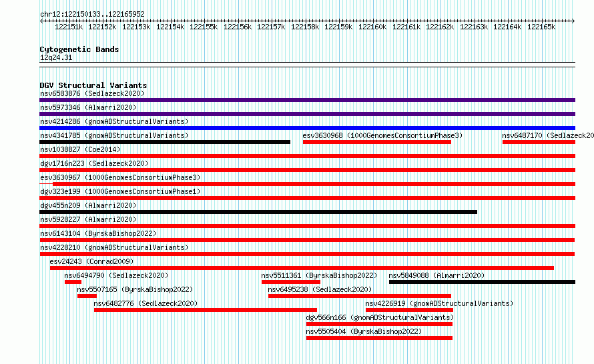Open the esv3630968 (1000GenomesConsortiumPhase3) label
Screen dimensions: 594x364
(382, 135)
